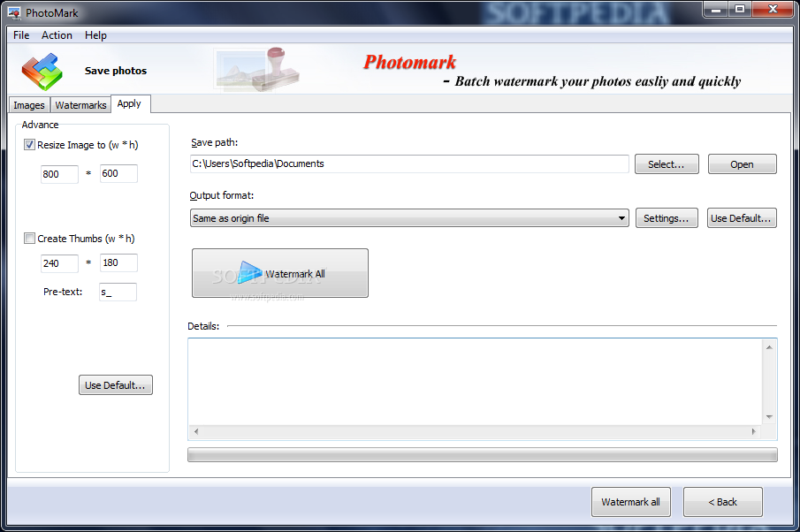Click the rubber stamp photo banner image
This screenshot has height=532, width=800.
tap(256, 70)
